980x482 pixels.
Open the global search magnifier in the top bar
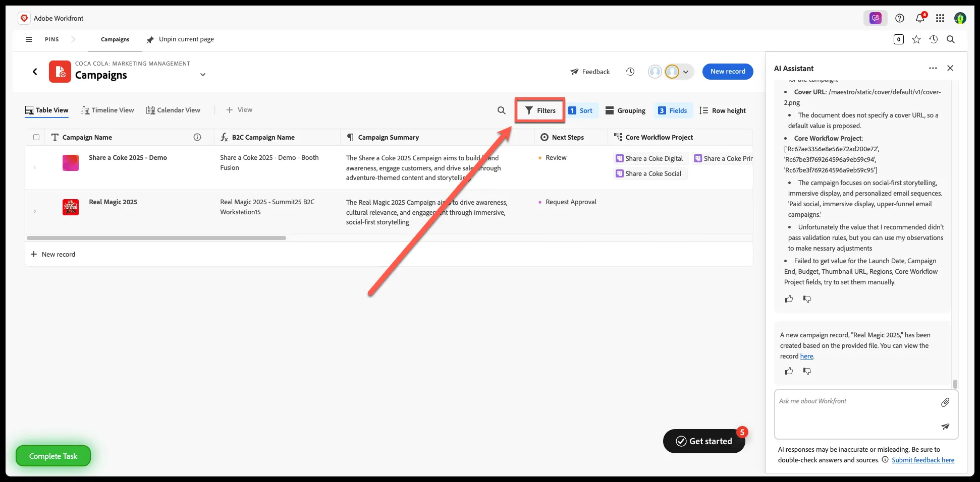pyautogui.click(x=951, y=39)
